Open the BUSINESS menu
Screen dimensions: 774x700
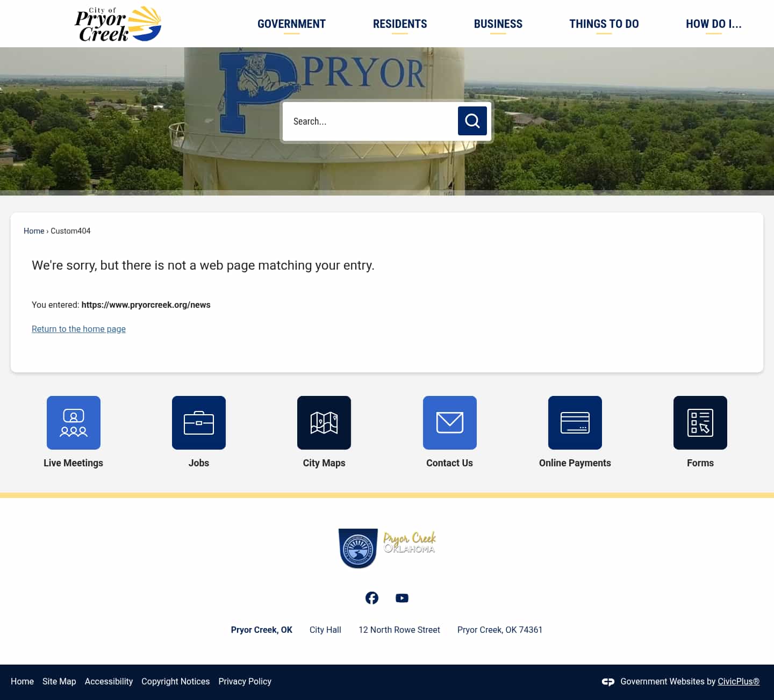point(498,24)
